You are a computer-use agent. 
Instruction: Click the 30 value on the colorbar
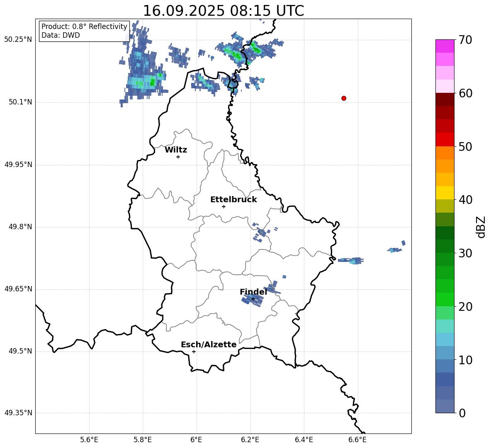[x=465, y=253]
